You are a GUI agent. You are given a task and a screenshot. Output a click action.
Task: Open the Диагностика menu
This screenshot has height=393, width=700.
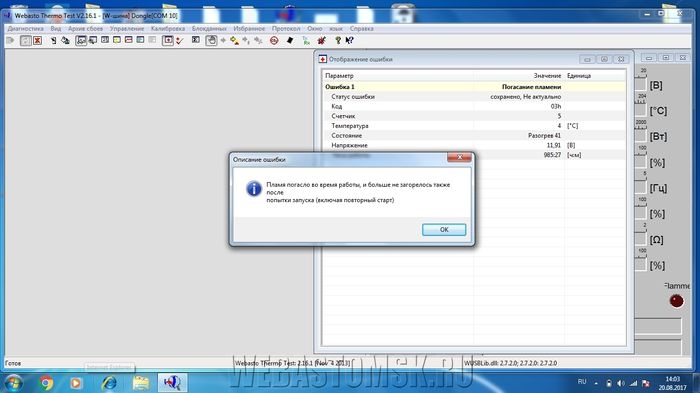(25, 29)
